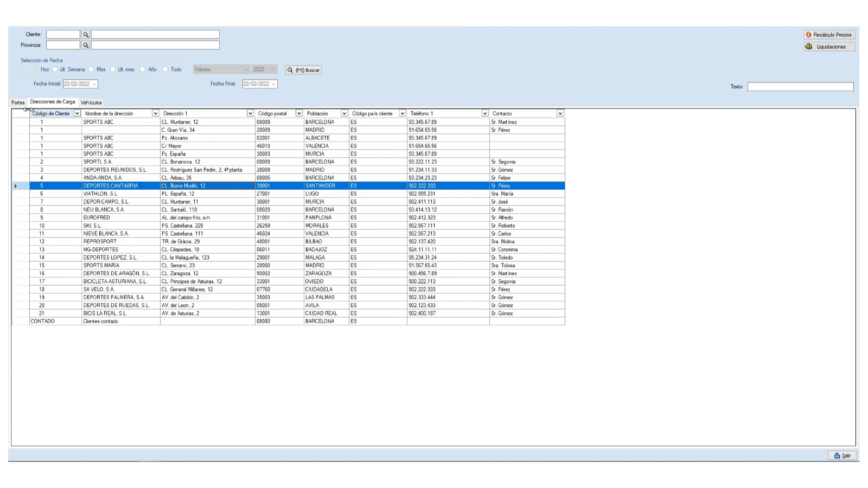Open Liquidaciones

(x=829, y=47)
